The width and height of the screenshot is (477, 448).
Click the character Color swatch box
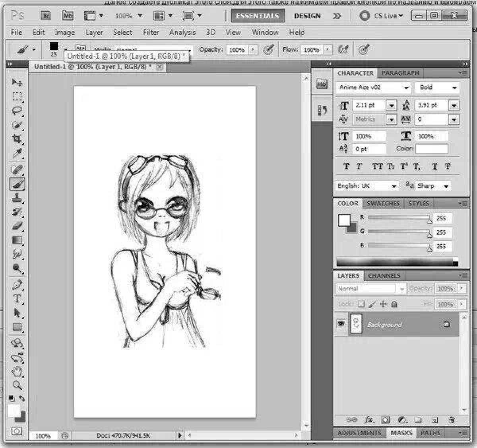pos(432,149)
